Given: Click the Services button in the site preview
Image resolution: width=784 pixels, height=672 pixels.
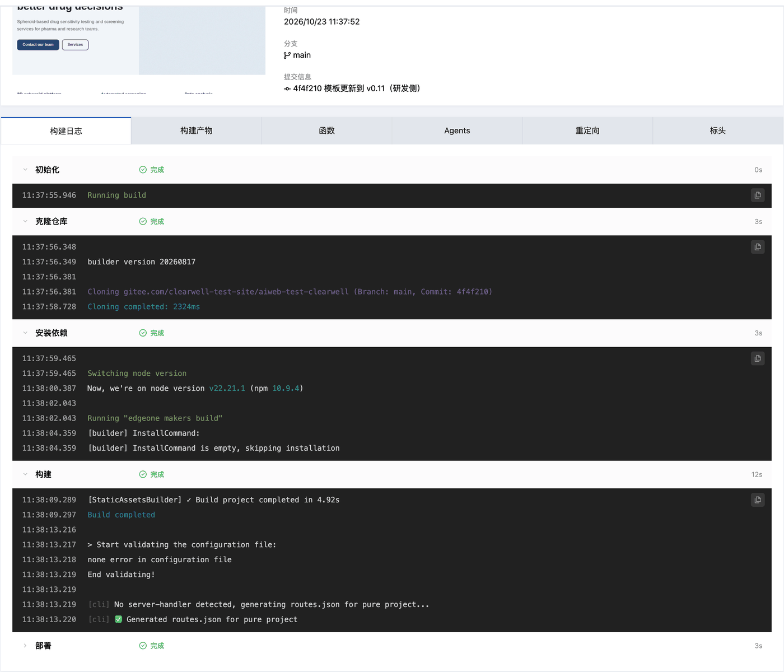Looking at the screenshot, I should point(75,45).
